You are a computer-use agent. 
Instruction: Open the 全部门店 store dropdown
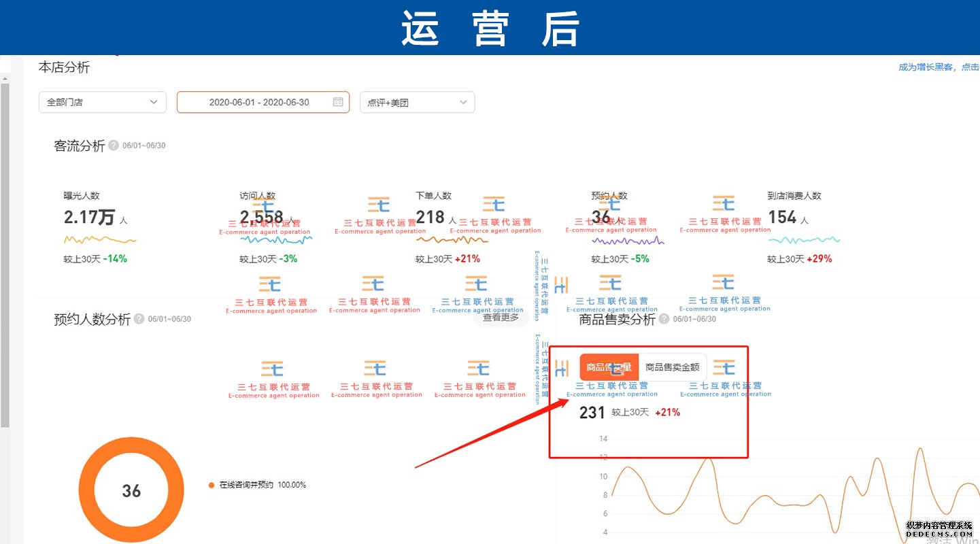pyautogui.click(x=103, y=102)
